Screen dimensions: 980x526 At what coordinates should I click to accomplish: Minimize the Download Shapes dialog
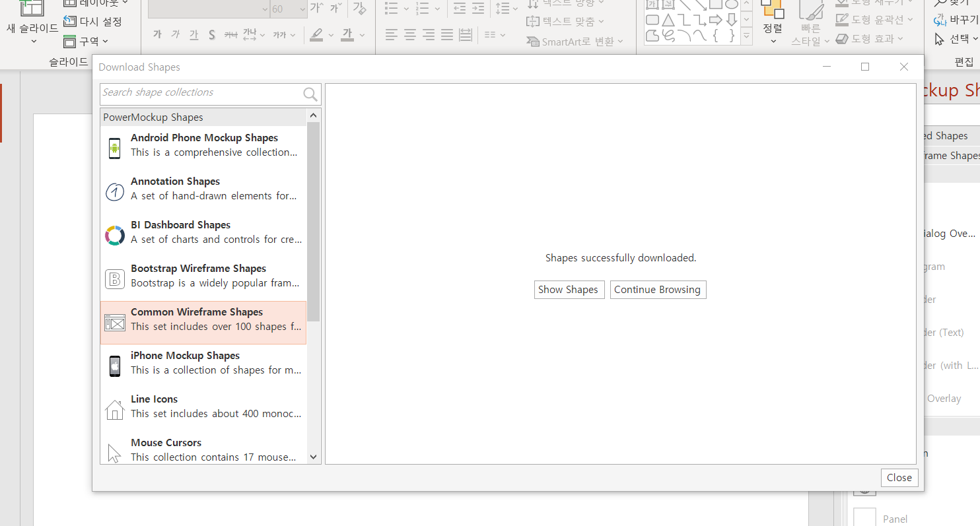826,67
